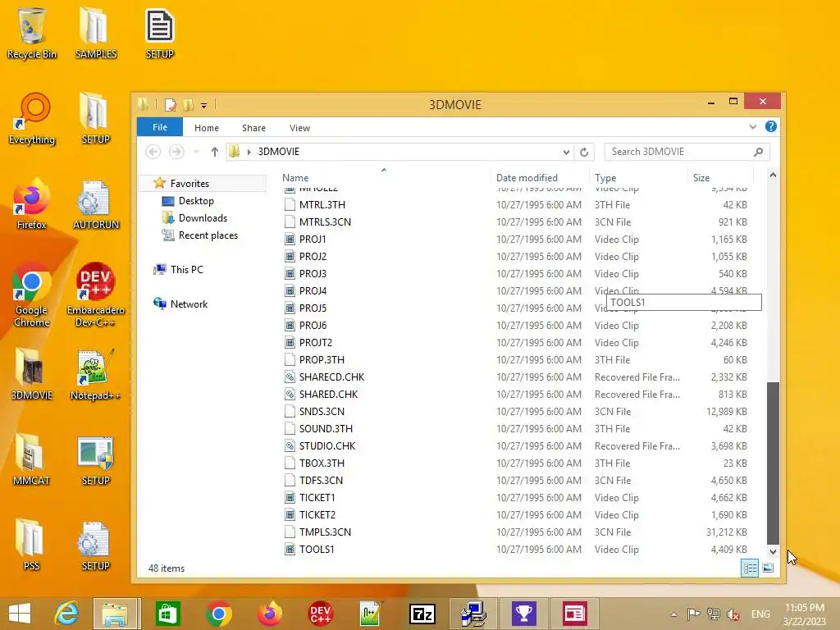Screen dimensions: 840x630
Task: Select Network in the navigation pane
Action: [x=189, y=304]
